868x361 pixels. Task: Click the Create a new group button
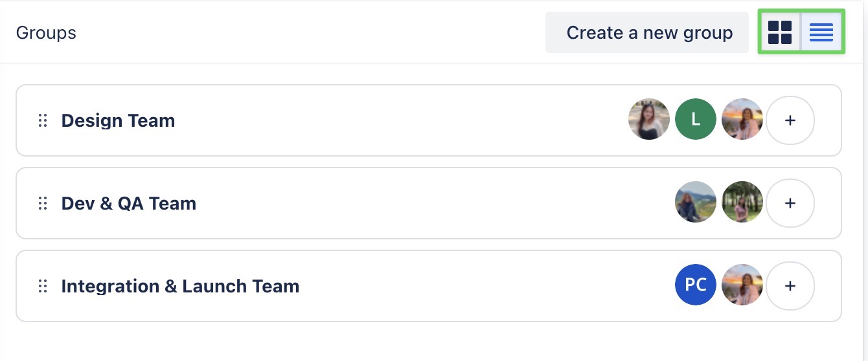tap(649, 32)
